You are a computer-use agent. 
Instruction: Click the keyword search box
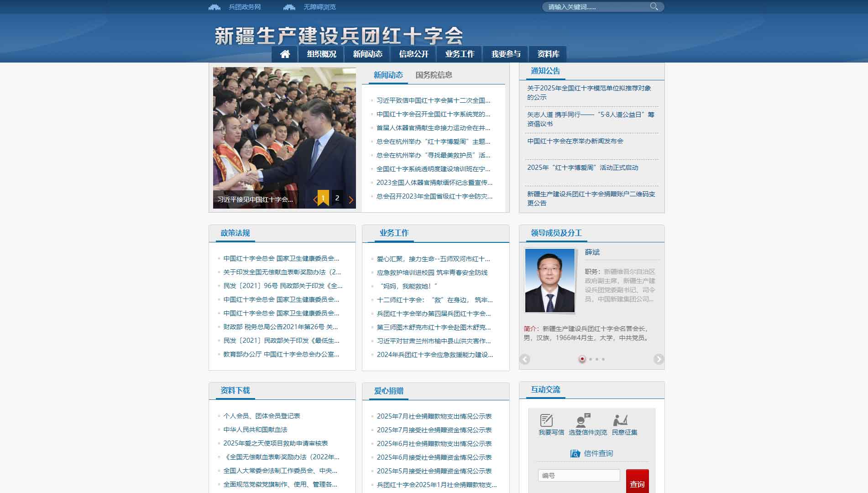point(598,7)
